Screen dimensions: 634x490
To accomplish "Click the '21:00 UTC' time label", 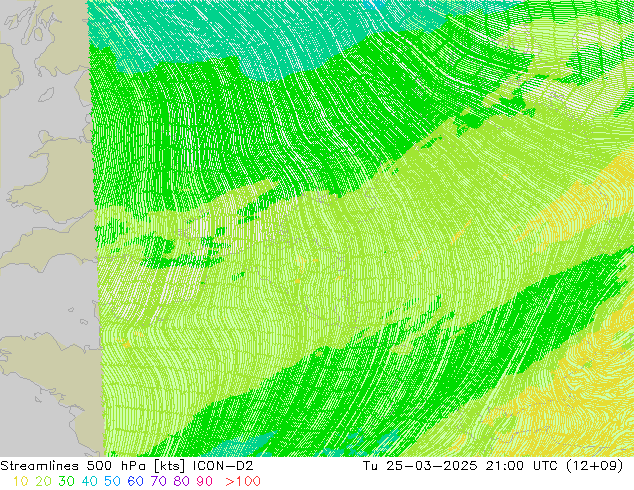I will [x=524, y=466].
